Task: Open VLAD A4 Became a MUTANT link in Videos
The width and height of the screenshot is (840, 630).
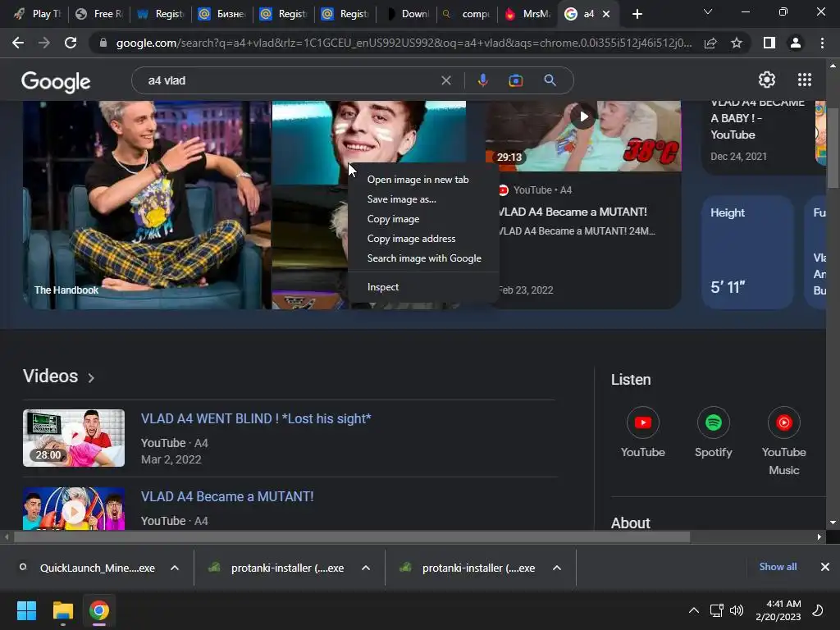Action: pos(227,496)
